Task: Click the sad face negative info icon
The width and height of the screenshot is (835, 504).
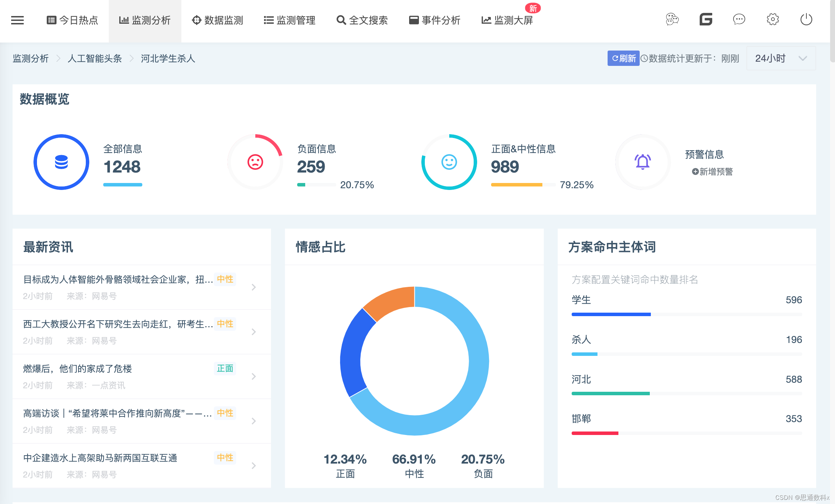Action: point(255,162)
